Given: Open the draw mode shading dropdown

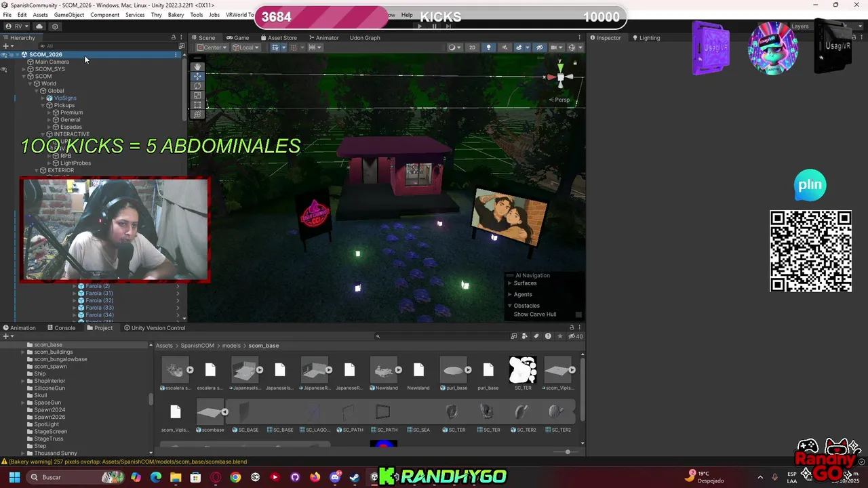Looking at the screenshot, I should [x=454, y=47].
